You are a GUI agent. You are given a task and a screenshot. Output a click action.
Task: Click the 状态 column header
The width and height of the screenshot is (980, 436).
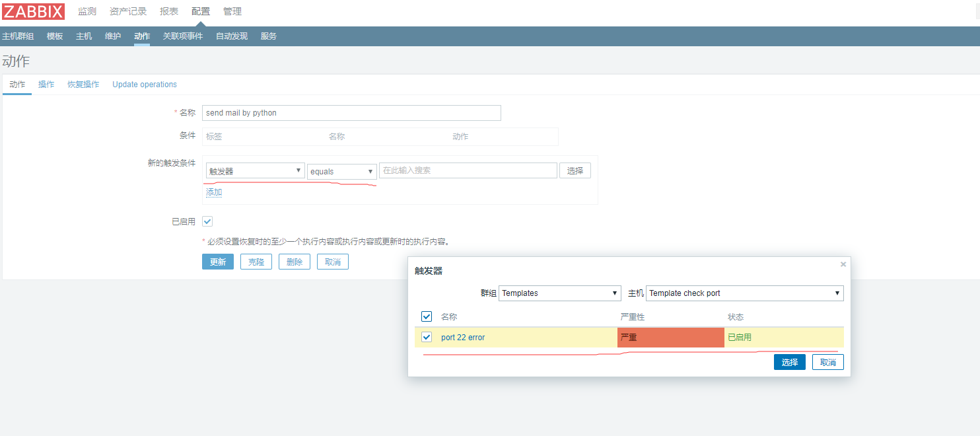point(736,317)
